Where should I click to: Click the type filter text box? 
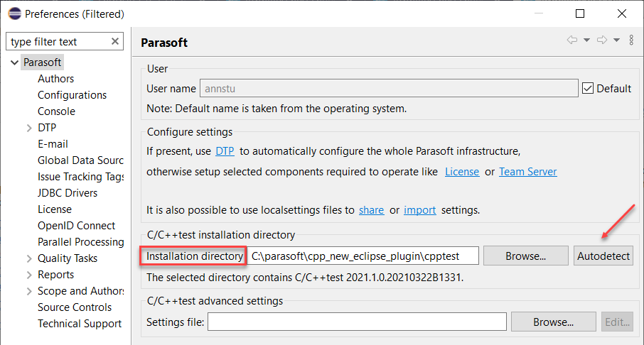(x=58, y=41)
